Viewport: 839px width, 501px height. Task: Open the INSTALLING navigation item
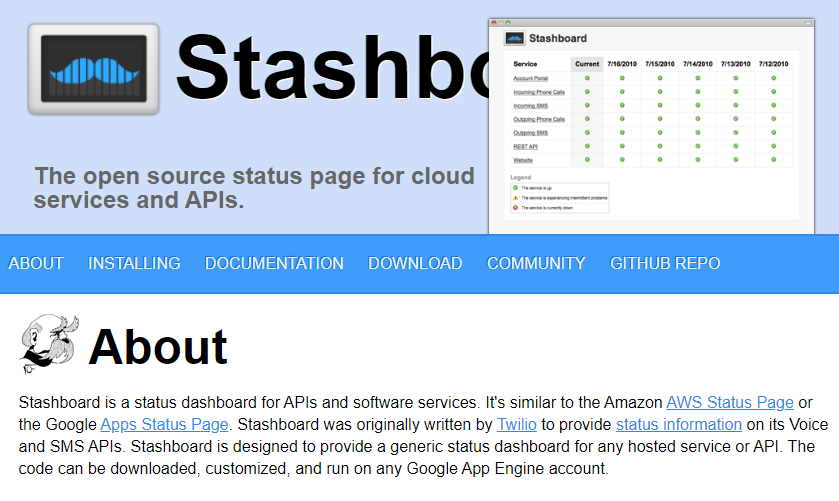134,263
